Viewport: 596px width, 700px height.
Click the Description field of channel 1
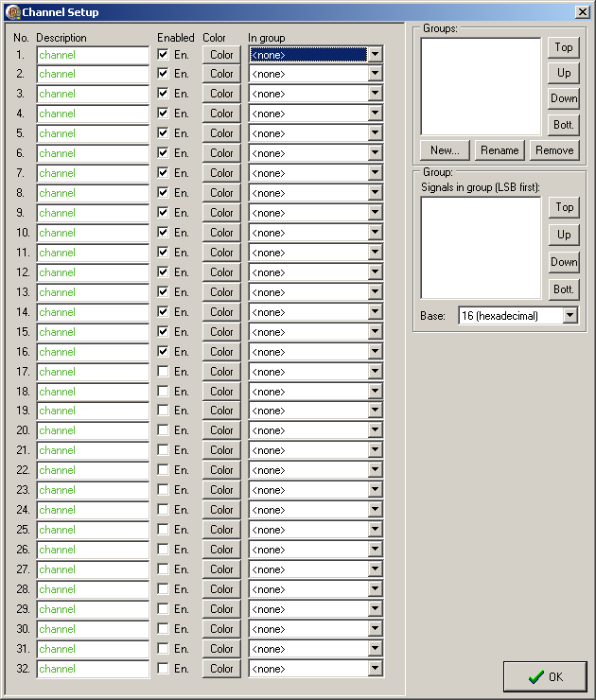tap(93, 55)
